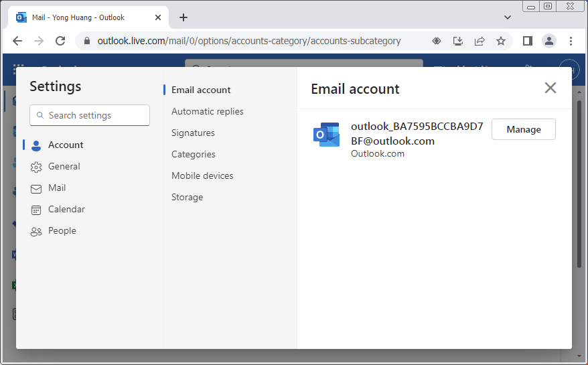This screenshot has height=365, width=588.
Task: Click scrollbar down arrow at bottom right
Action: 579,356
